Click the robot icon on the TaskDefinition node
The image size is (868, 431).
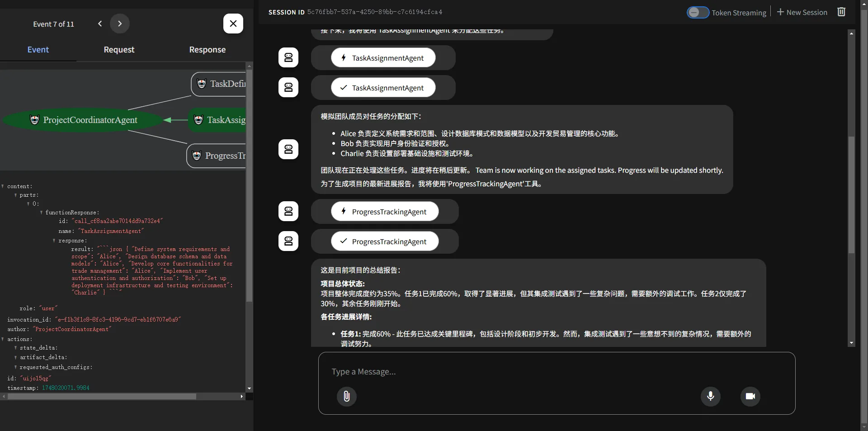pos(202,84)
